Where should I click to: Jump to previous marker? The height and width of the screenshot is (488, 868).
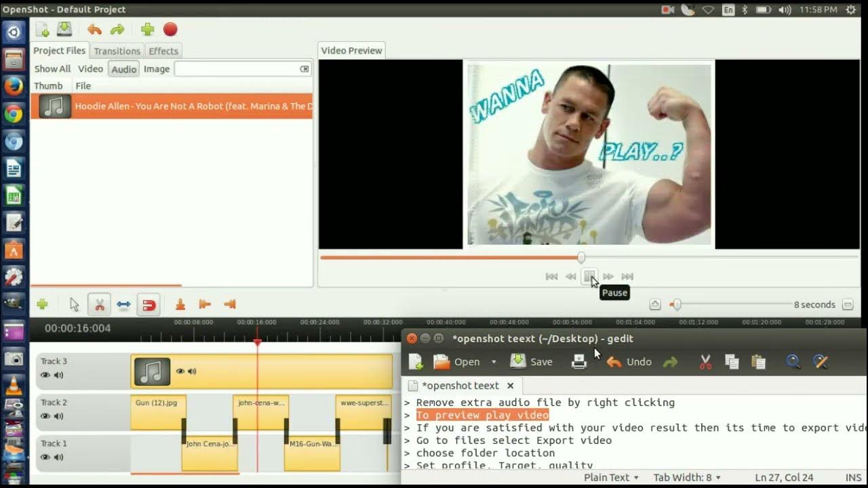205,305
